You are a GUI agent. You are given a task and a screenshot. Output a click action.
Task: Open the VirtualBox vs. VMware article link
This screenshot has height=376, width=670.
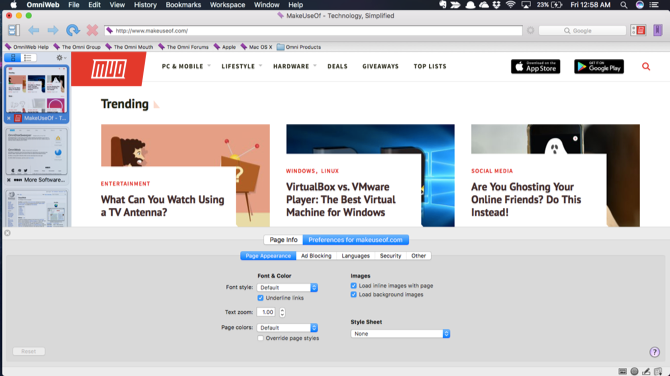[x=341, y=200]
